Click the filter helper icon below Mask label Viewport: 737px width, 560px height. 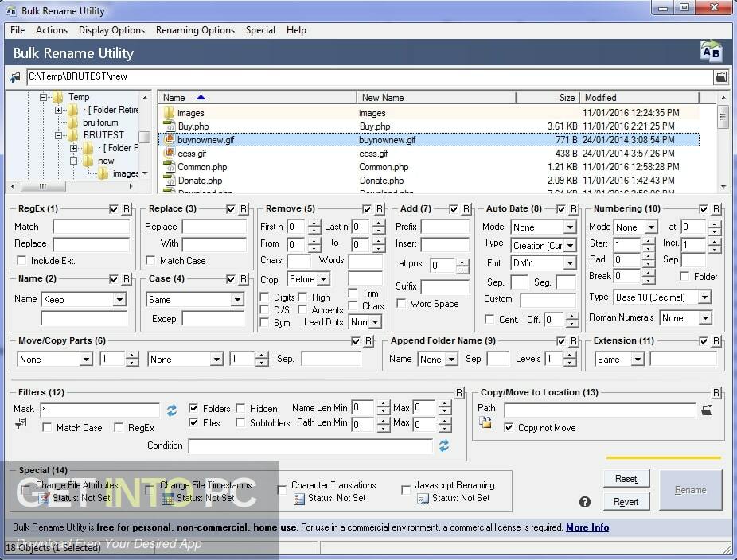20,423
